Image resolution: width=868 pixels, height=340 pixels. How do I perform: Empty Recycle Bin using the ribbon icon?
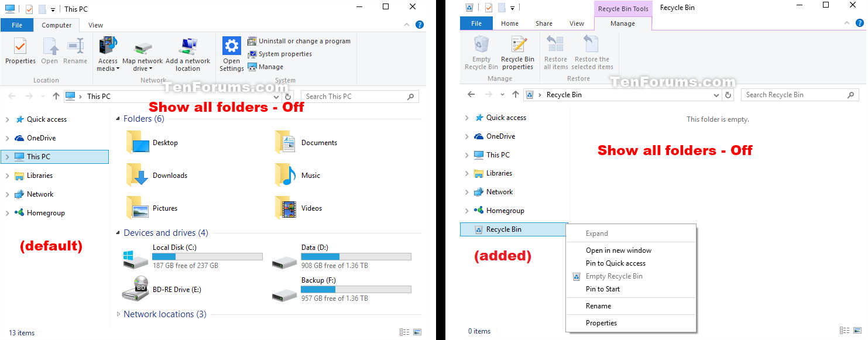coord(481,53)
